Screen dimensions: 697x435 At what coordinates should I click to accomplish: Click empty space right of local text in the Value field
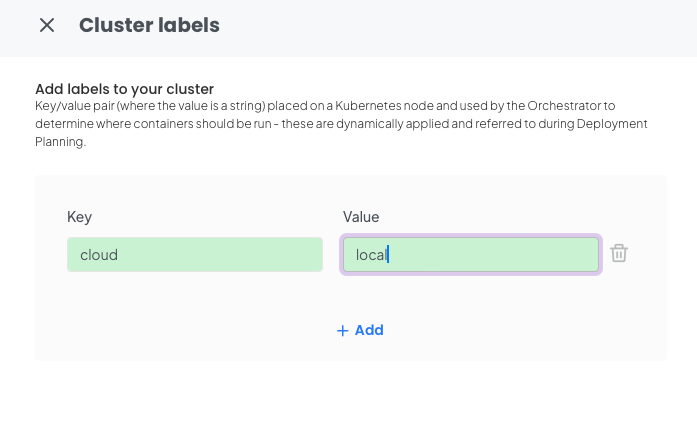coord(493,255)
